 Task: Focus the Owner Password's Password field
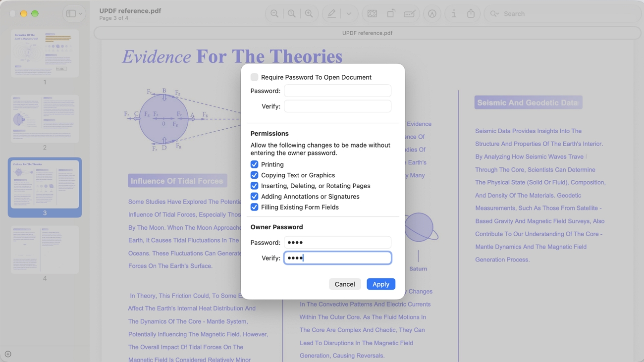337,242
